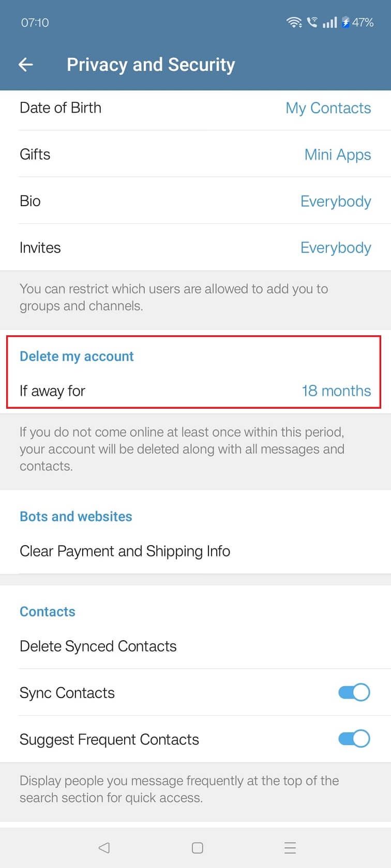Open Mini Apps setting for Gifts
Screen dimensions: 391x868
pos(337,154)
